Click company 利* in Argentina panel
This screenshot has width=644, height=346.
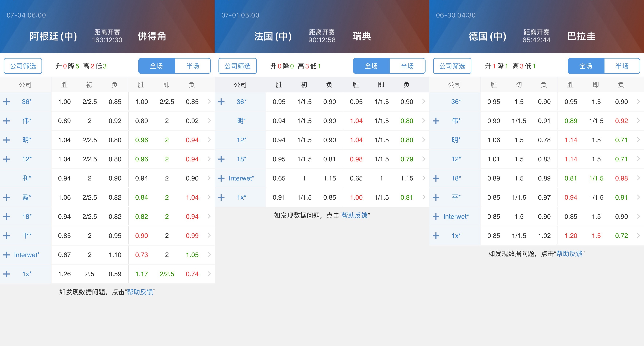click(27, 178)
